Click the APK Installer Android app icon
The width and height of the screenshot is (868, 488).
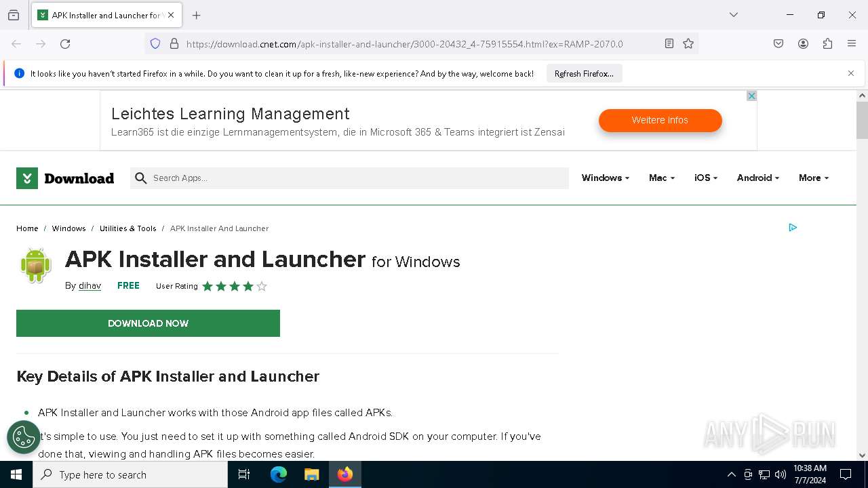click(36, 265)
